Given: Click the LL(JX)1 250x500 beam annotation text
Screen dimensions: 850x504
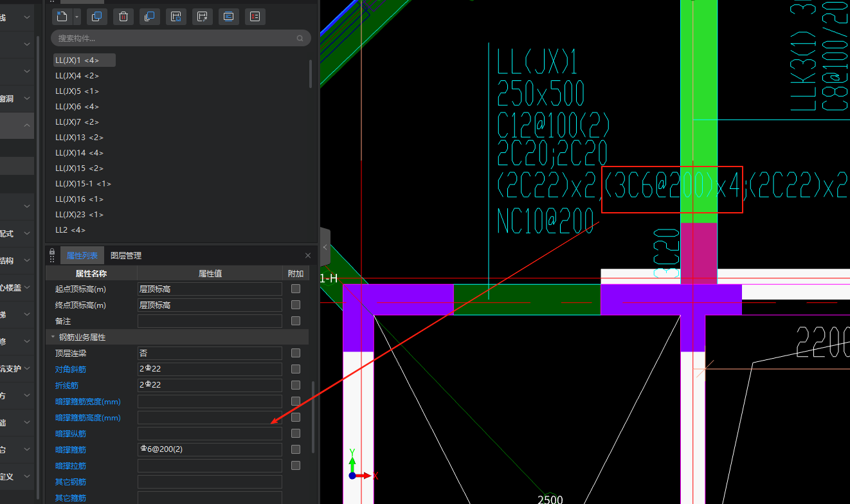Looking at the screenshot, I should (540, 78).
